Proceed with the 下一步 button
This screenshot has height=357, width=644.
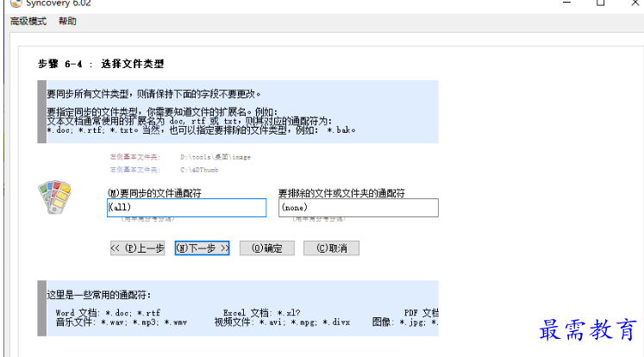203,248
